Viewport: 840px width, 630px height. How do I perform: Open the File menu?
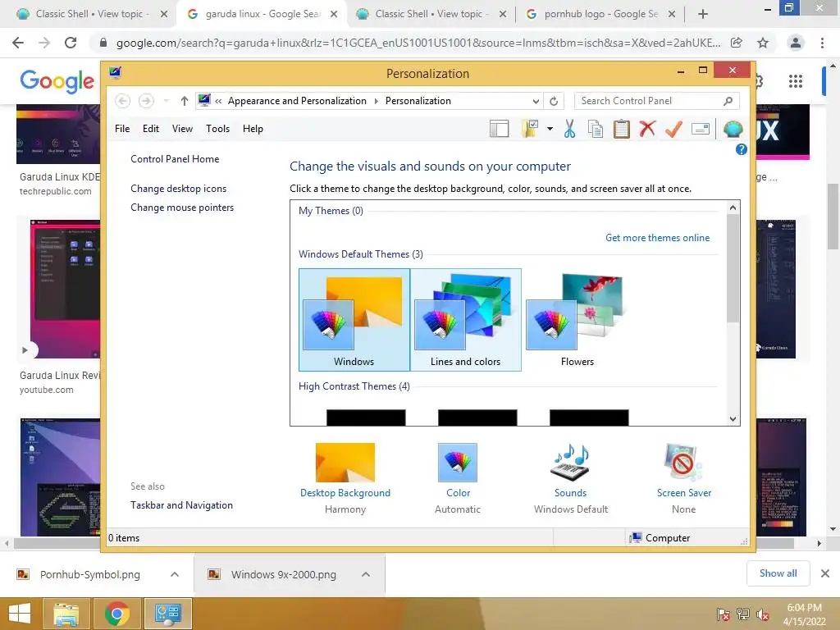click(x=122, y=129)
